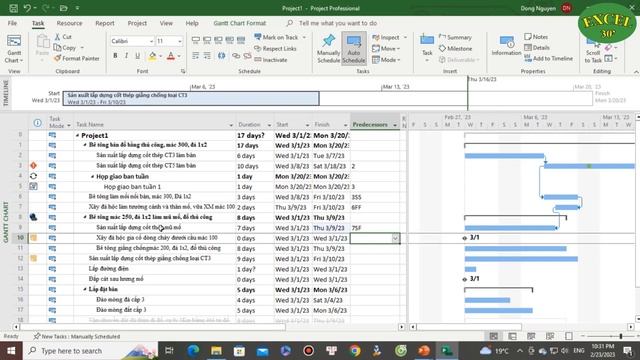Open the font name Calibri dropdown
The image size is (640, 360).
(x=151, y=41)
